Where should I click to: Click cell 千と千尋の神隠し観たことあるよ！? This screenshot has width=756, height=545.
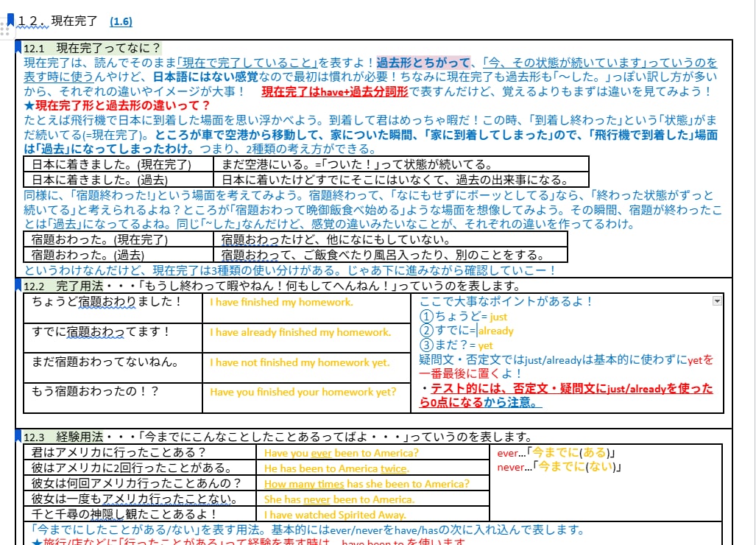pyautogui.click(x=140, y=514)
